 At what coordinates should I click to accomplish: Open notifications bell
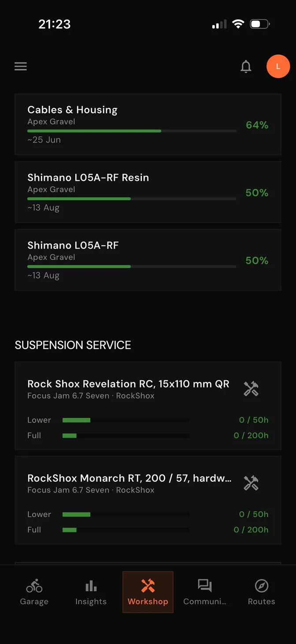246,67
